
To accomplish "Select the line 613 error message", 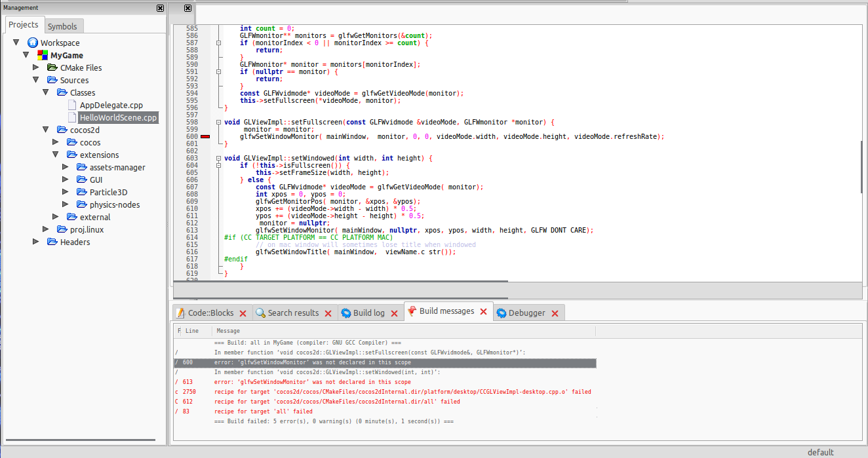I will tap(384, 382).
